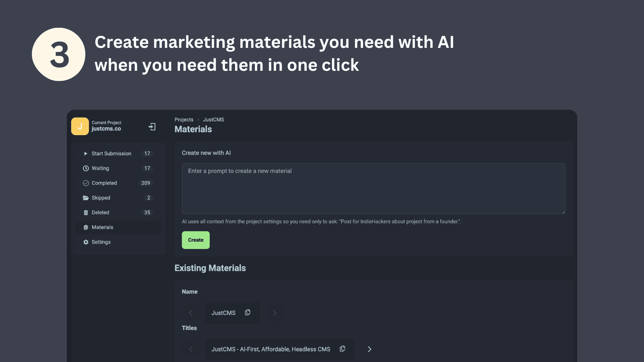This screenshot has width=644, height=362.
Task: Copy the JustCMS name with the copy icon
Action: click(248, 313)
